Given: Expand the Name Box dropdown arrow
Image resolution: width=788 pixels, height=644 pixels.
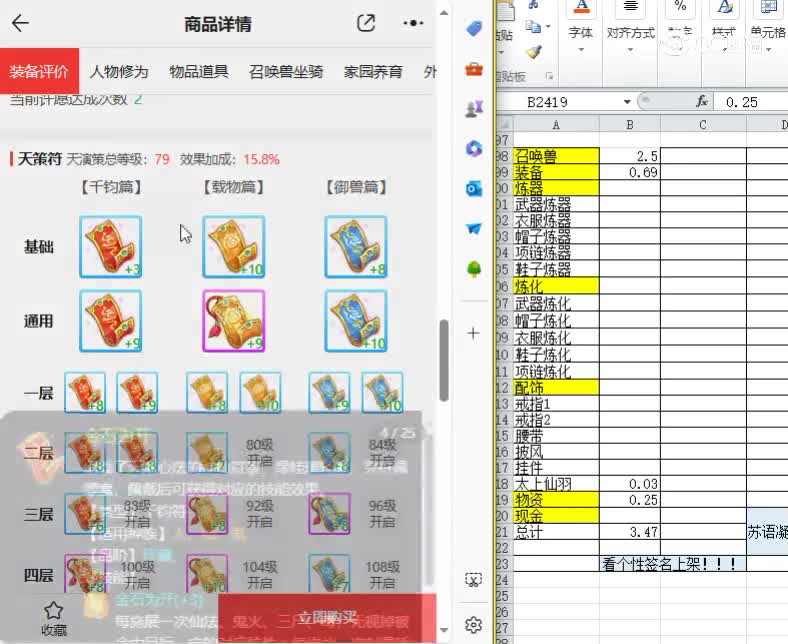Looking at the screenshot, I should click(x=627, y=102).
